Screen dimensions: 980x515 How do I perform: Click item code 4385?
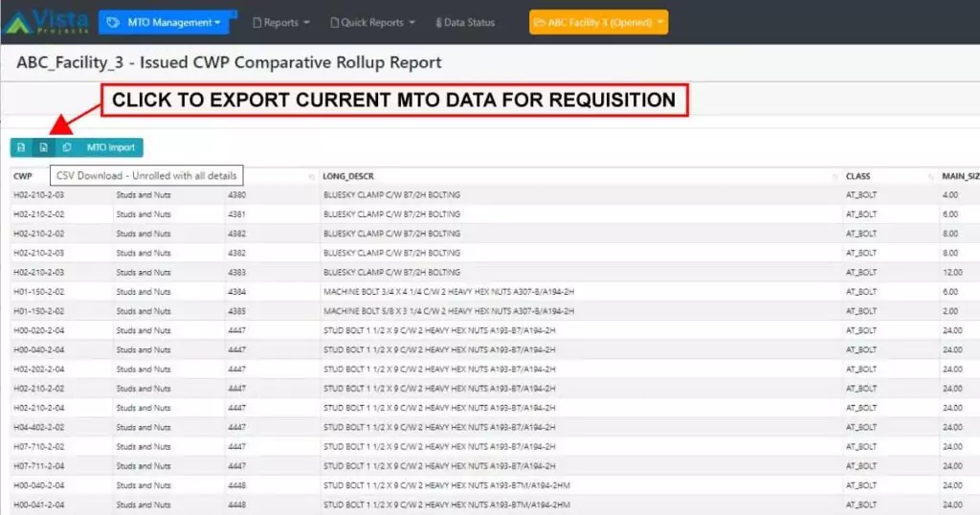tap(237, 311)
